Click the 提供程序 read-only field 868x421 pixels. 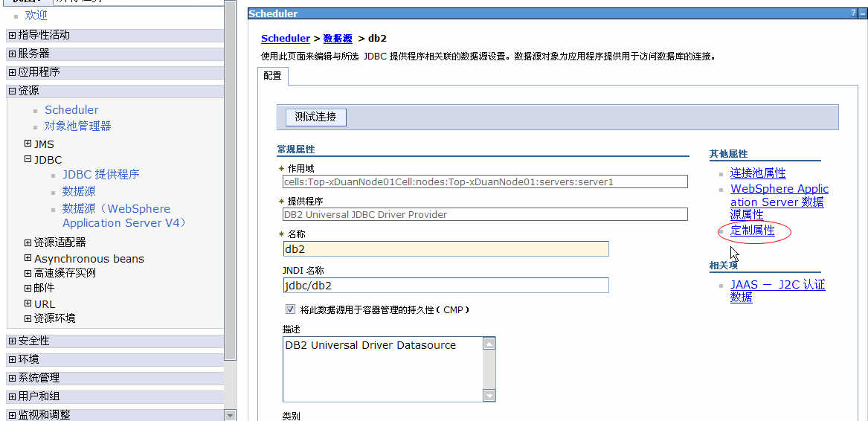tap(485, 214)
